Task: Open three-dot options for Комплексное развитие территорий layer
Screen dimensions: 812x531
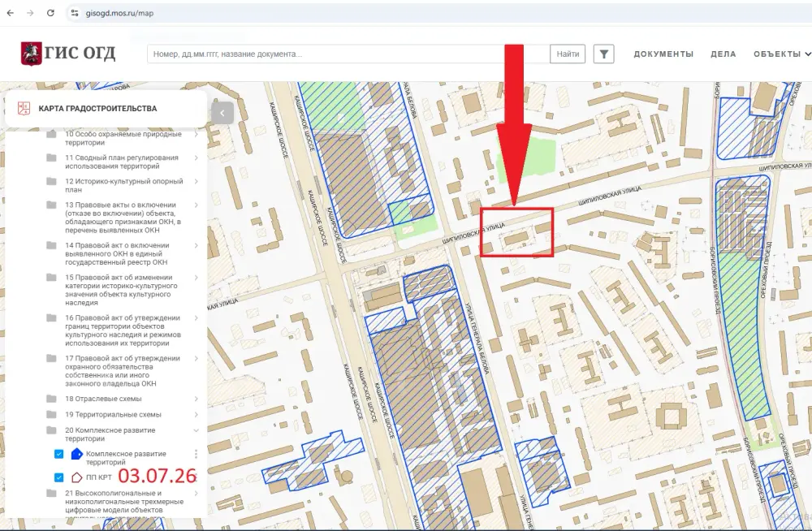Action: (196, 455)
